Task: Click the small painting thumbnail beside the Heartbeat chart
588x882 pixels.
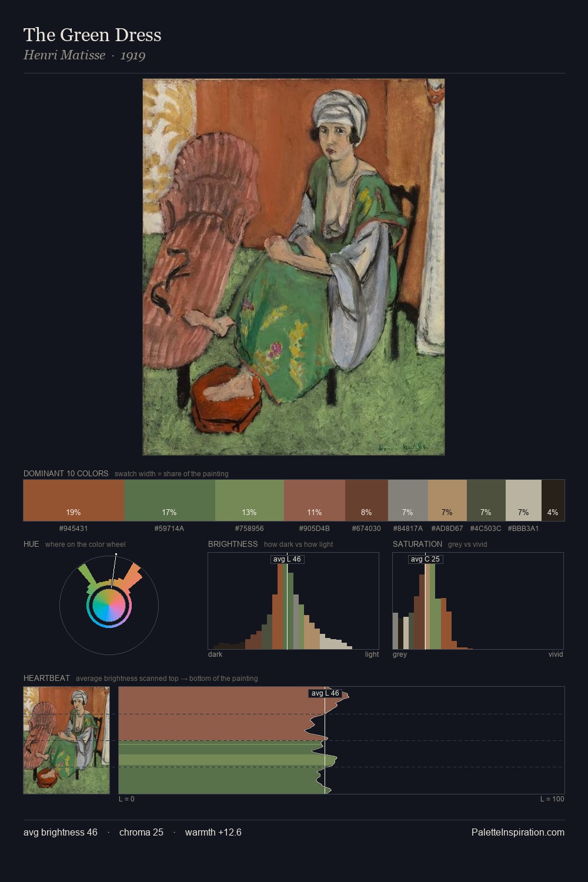Action: (66, 740)
